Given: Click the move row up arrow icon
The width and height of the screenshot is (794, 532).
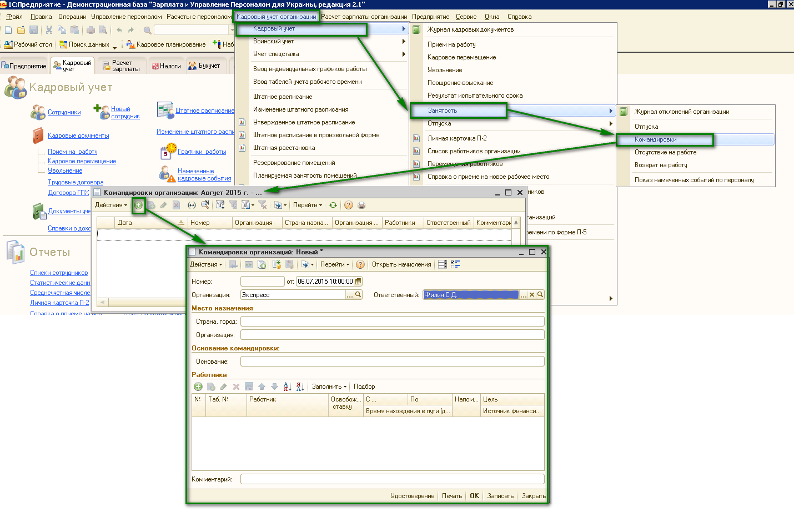Looking at the screenshot, I should 262,387.
